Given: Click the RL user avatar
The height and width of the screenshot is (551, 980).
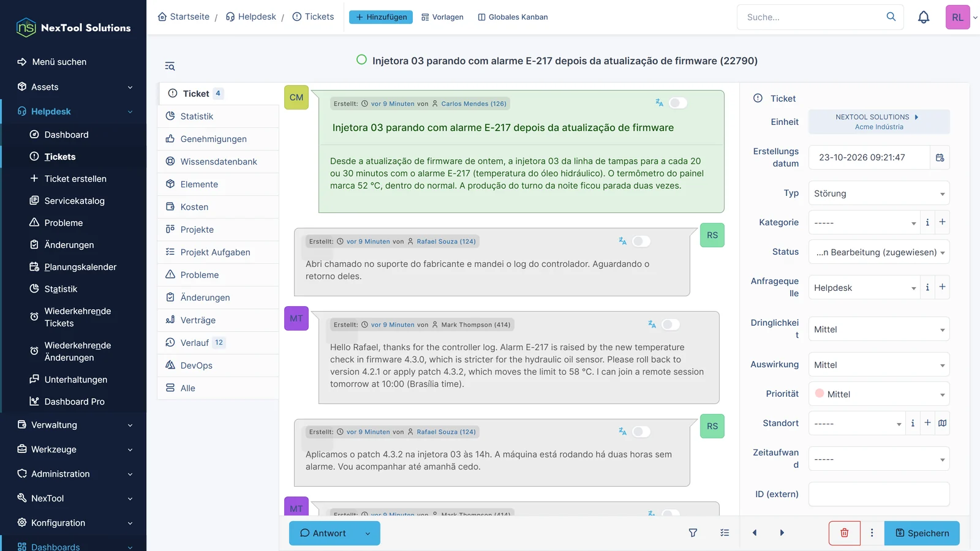Looking at the screenshot, I should [x=957, y=17].
